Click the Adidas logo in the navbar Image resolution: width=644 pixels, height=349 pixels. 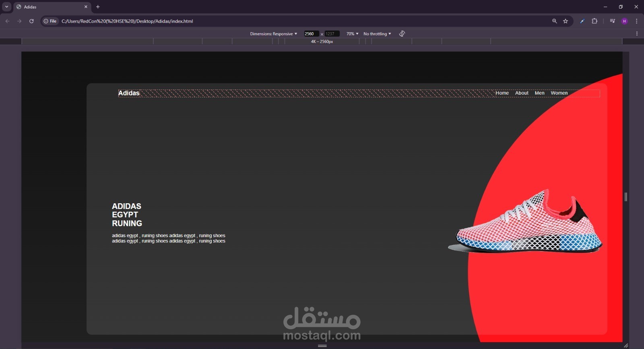[x=129, y=93]
